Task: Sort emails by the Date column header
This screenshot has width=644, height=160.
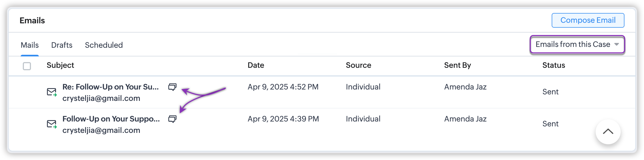Action: click(x=256, y=65)
